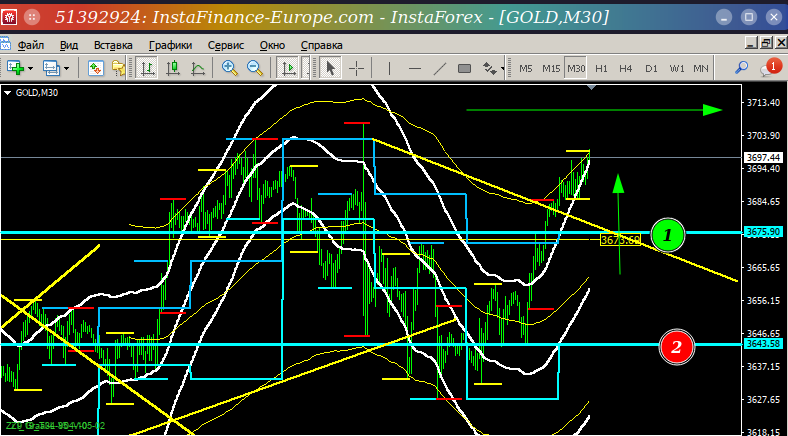Zoom in on the chart

(x=230, y=68)
